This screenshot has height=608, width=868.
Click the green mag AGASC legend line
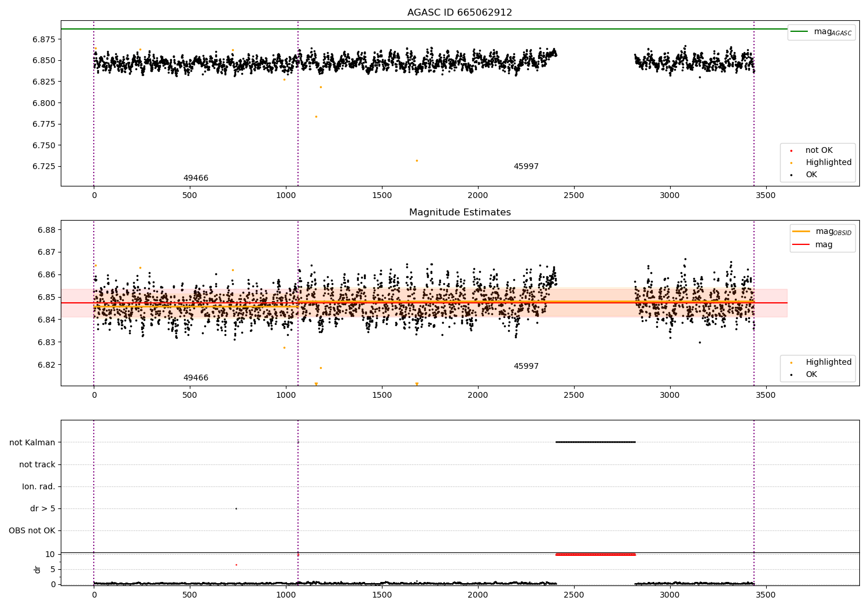tap(799, 32)
